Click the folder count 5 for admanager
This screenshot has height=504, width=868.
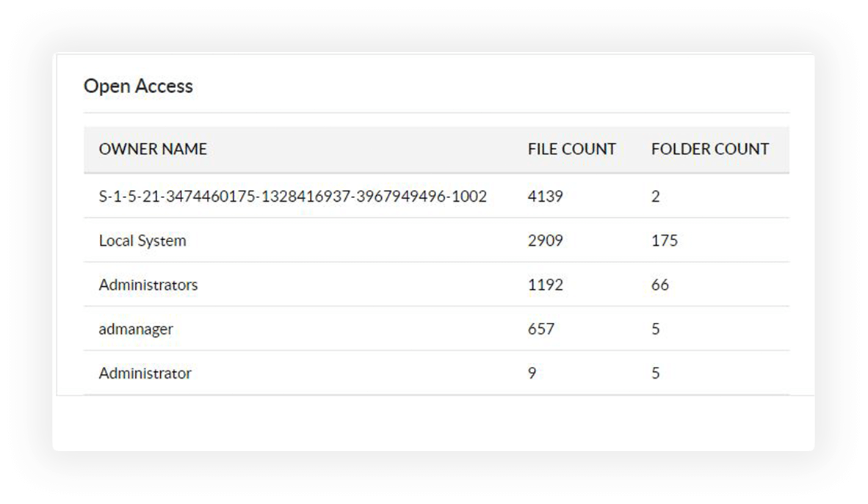tap(655, 329)
